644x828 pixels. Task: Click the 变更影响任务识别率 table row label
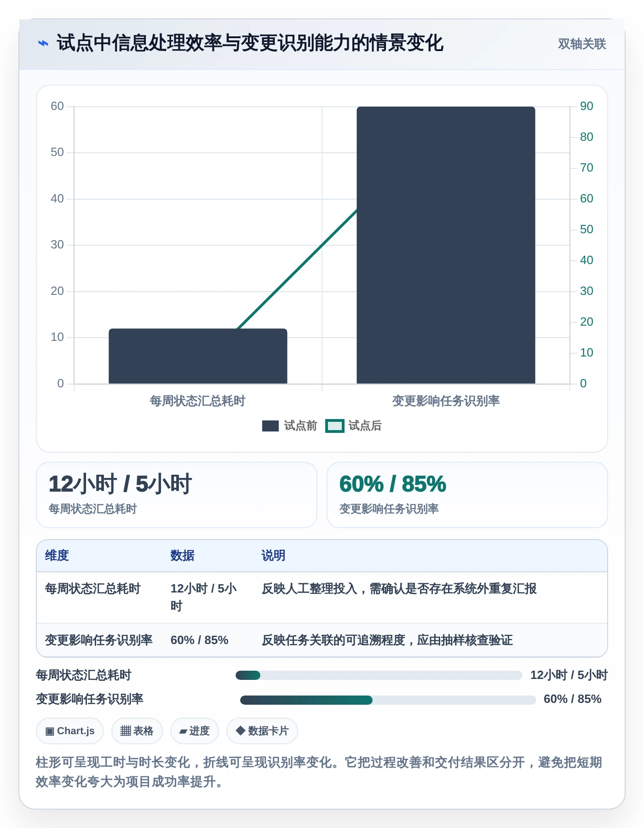tap(98, 640)
